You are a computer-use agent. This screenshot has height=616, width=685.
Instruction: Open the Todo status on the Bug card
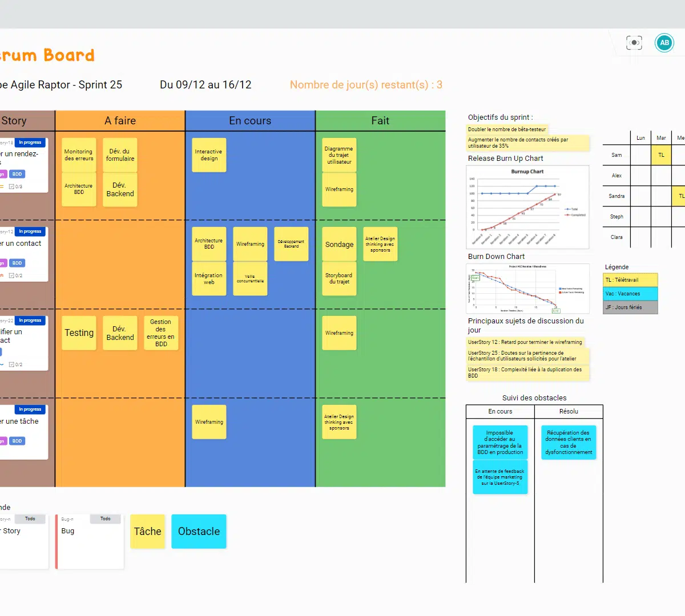[106, 519]
